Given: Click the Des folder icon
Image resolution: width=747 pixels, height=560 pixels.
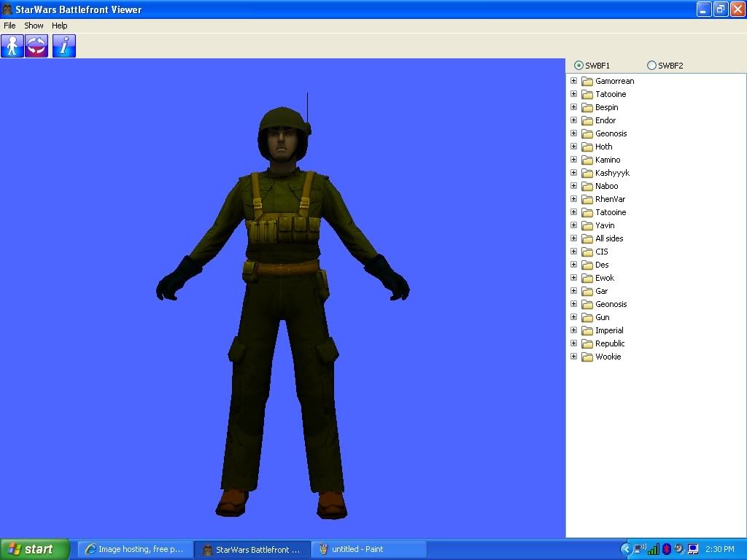Looking at the screenshot, I should tap(587, 265).
